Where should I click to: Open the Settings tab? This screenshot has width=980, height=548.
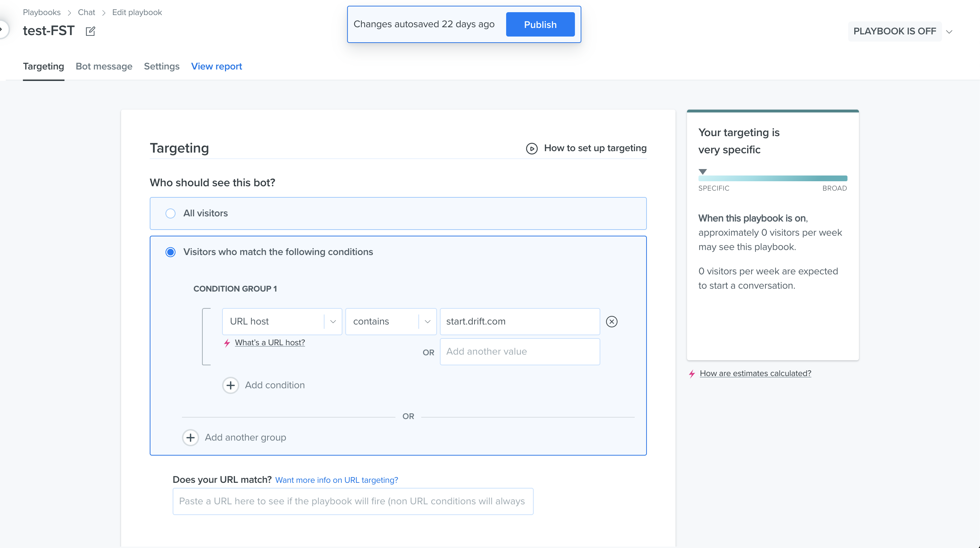(x=162, y=67)
